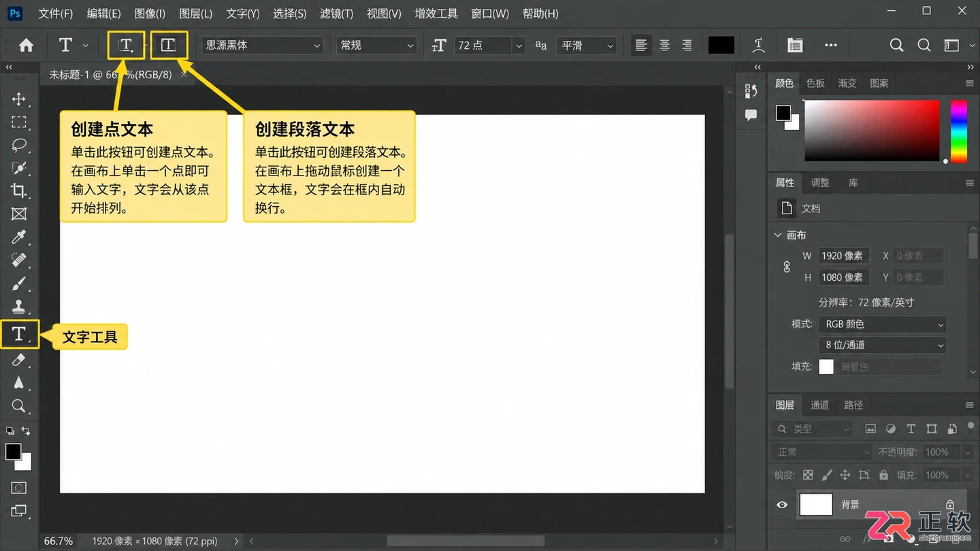The image size is (980, 551).
Task: Switch to the 通道 tab
Action: pos(819,405)
